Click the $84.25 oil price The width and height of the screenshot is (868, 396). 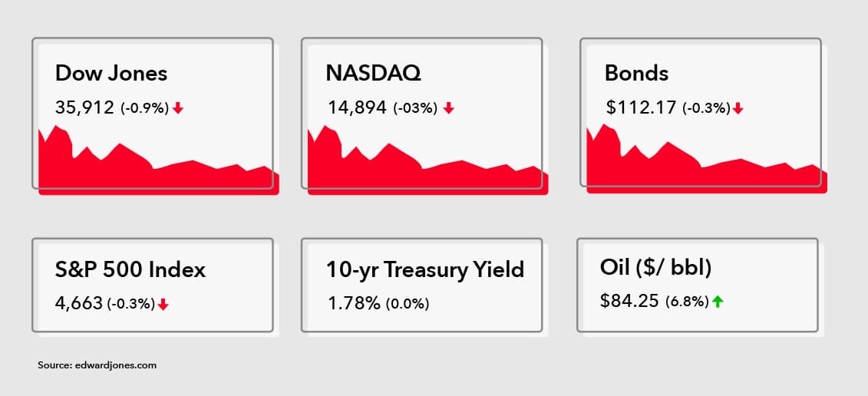pos(629,301)
